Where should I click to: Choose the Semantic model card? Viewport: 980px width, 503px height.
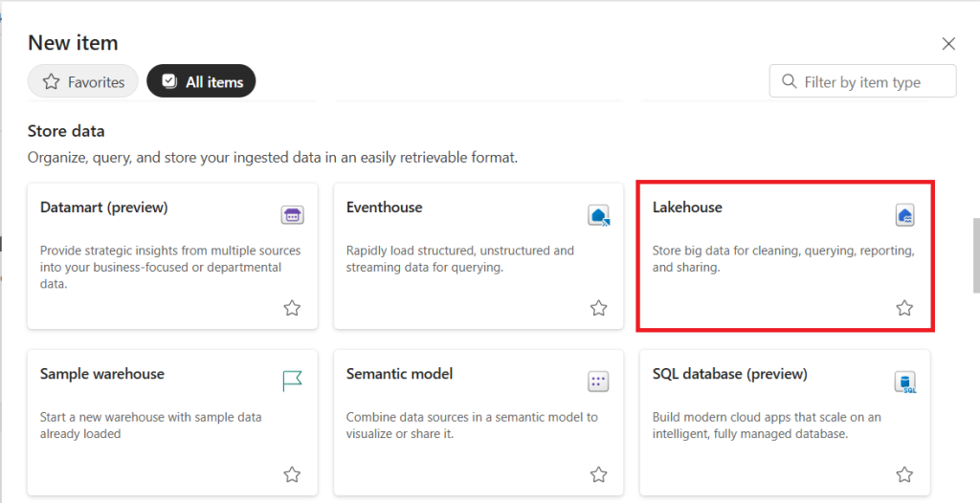tap(479, 423)
